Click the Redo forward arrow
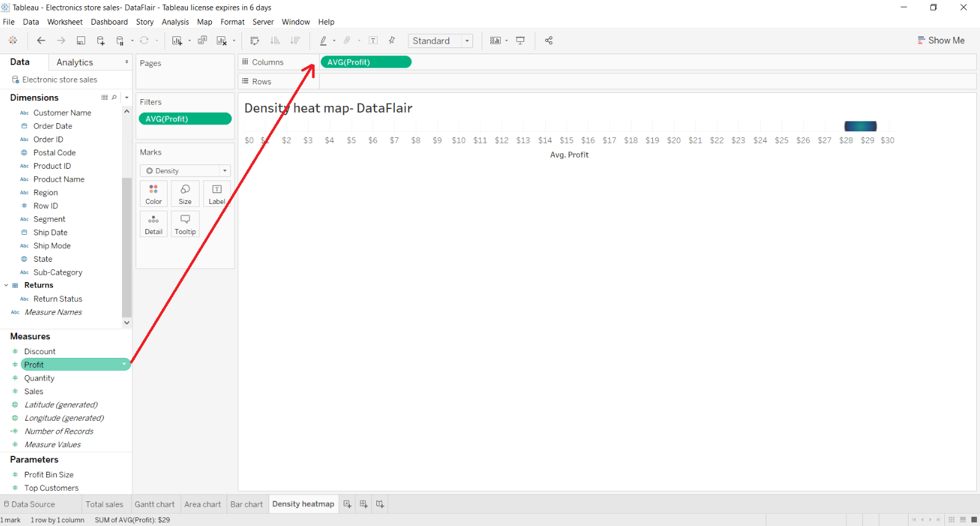The width and height of the screenshot is (980, 526). 61,41
